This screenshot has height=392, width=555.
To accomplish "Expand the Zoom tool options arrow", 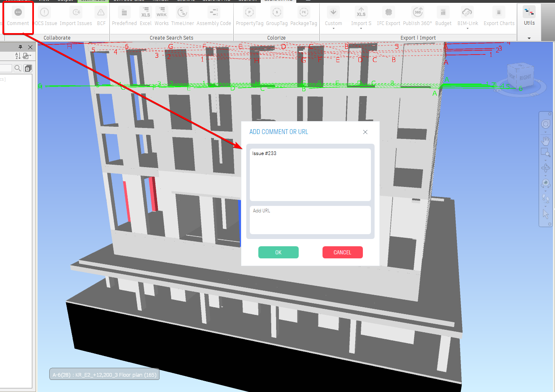I will [546, 160].
